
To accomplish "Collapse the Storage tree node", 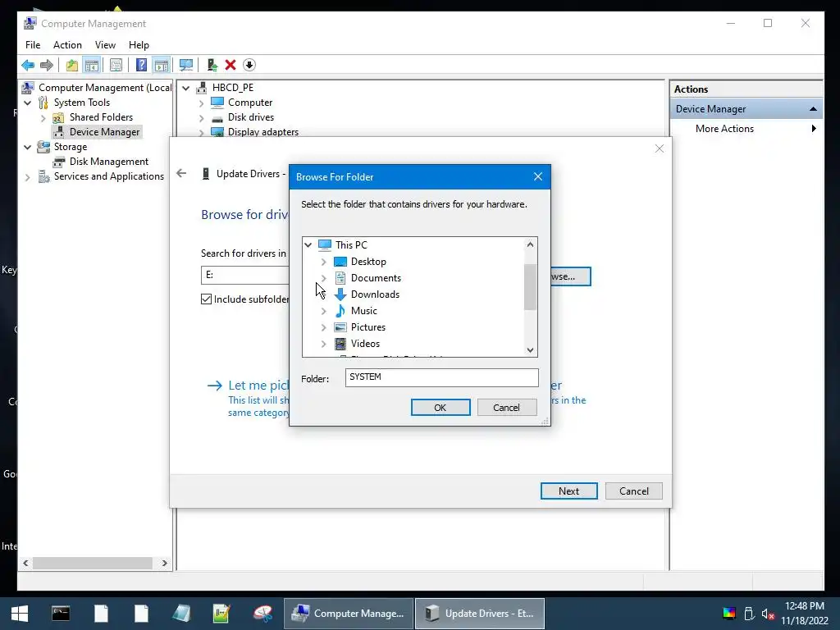I will (x=27, y=147).
